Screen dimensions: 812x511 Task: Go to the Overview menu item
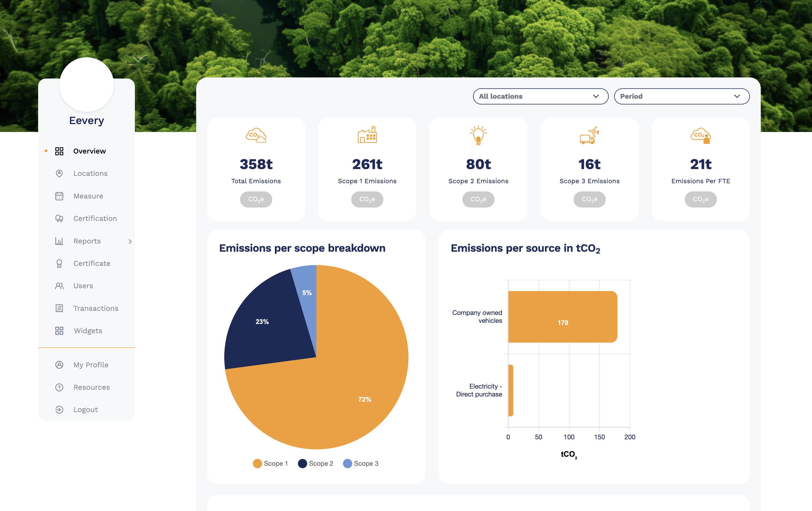coord(89,151)
